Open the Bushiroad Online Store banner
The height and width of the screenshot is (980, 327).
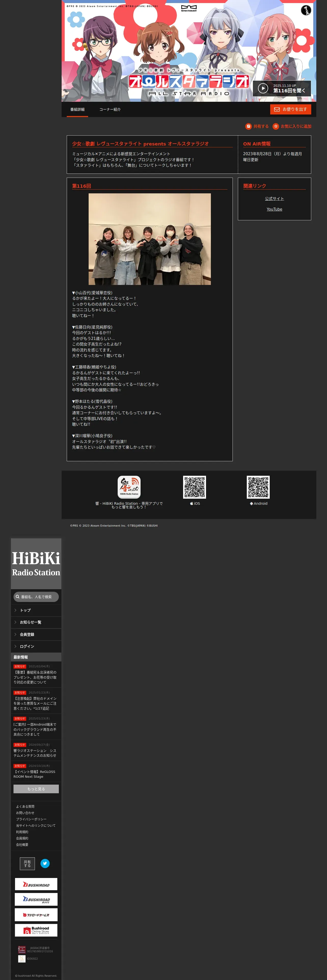pyautogui.click(x=36, y=930)
